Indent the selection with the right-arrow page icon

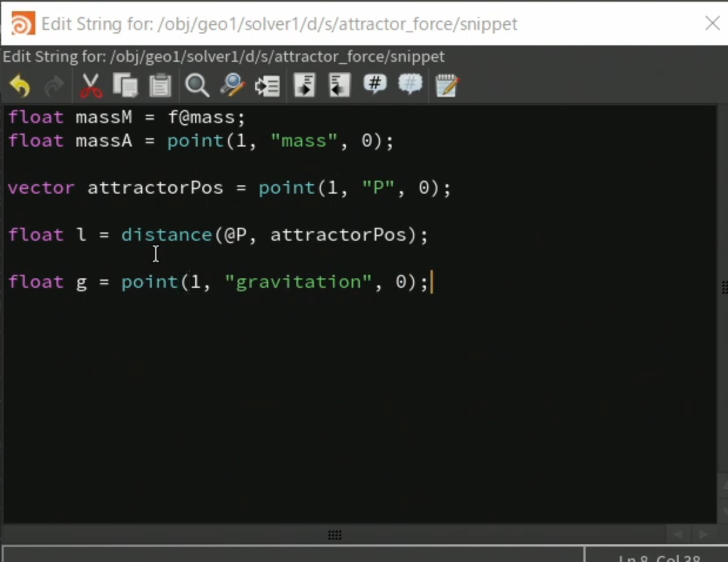pos(305,86)
